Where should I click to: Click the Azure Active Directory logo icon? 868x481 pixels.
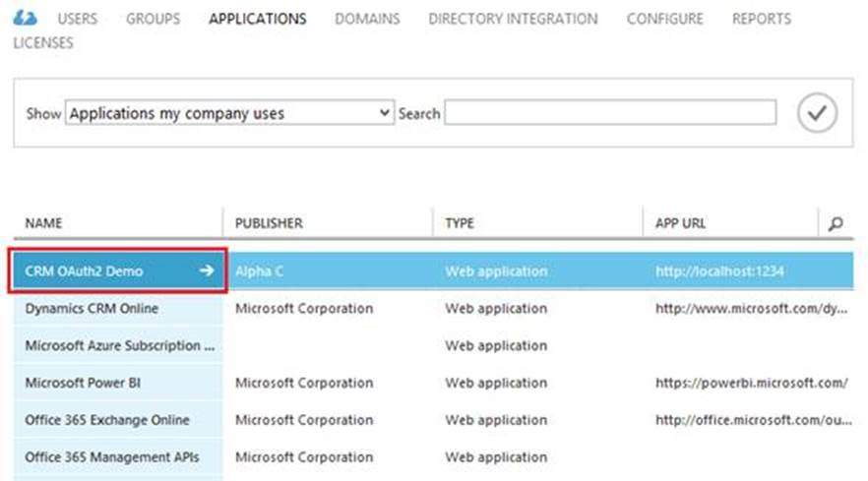26,18
